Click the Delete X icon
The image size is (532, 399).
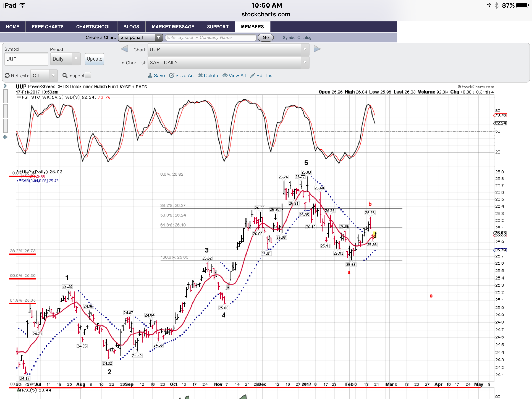(200, 76)
